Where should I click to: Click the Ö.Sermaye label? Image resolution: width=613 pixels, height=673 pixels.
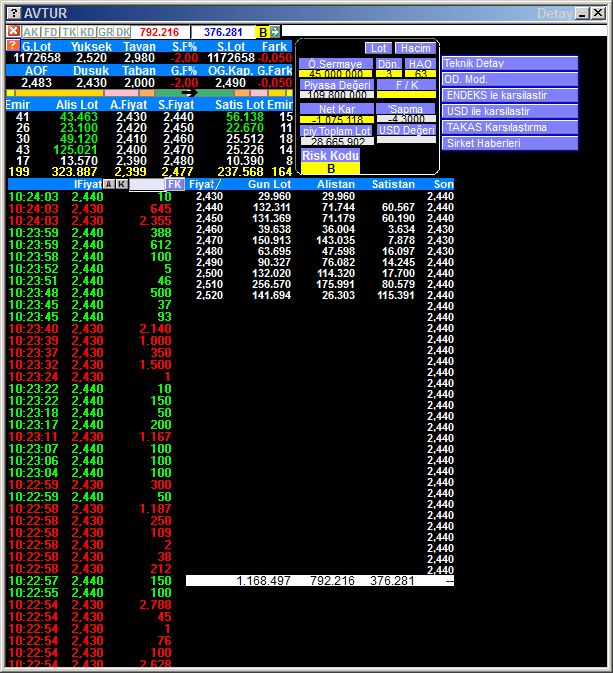pos(335,64)
